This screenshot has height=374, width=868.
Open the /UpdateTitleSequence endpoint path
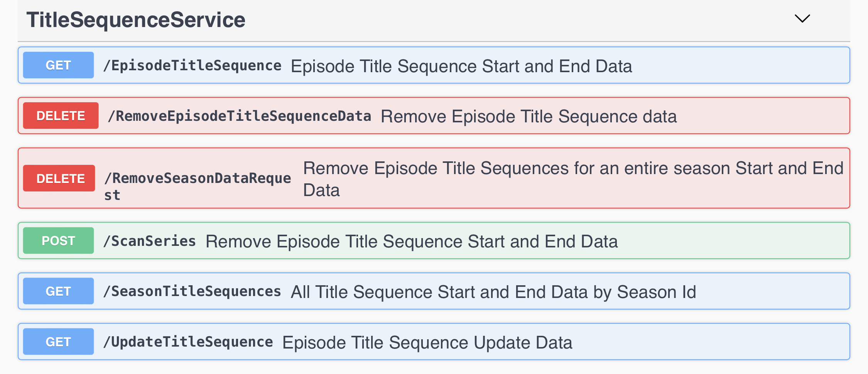point(188,342)
